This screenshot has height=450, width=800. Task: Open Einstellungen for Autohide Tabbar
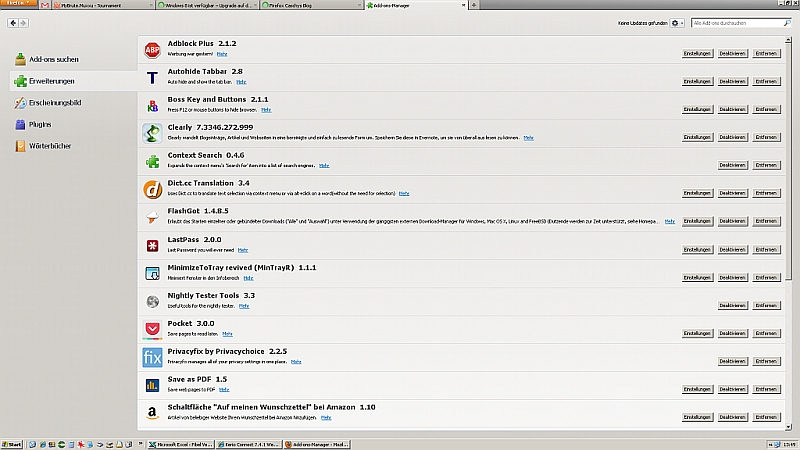697,81
